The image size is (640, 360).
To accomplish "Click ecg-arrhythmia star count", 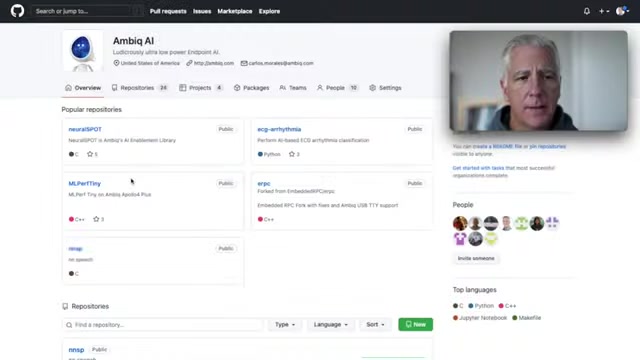I will pyautogui.click(x=294, y=154).
